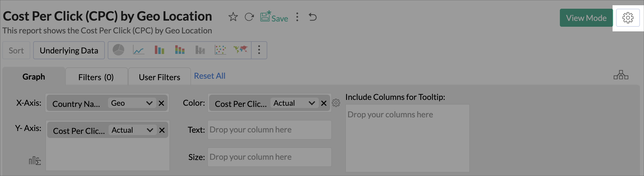Choose the stacked bar chart type

(180, 50)
